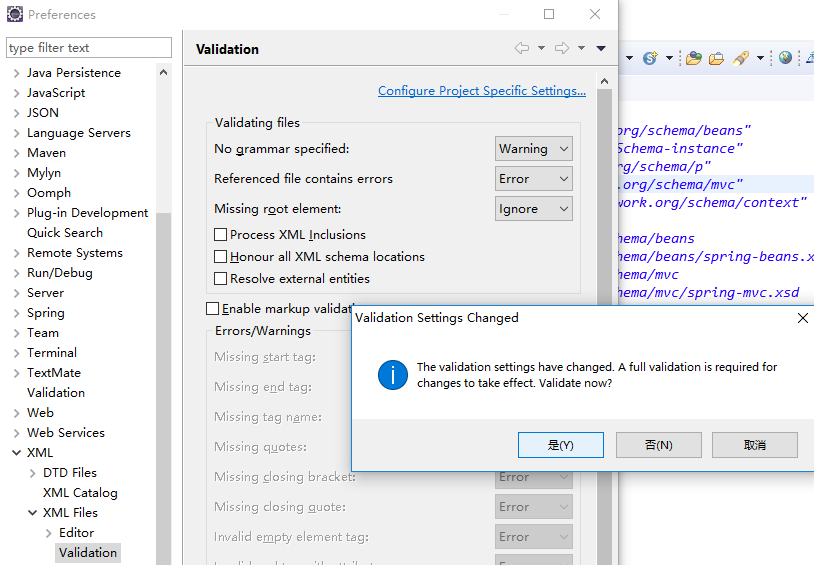Image resolution: width=814 pixels, height=565 pixels.
Task: Open Missing closing quote Error dropdown
Action: click(534, 507)
